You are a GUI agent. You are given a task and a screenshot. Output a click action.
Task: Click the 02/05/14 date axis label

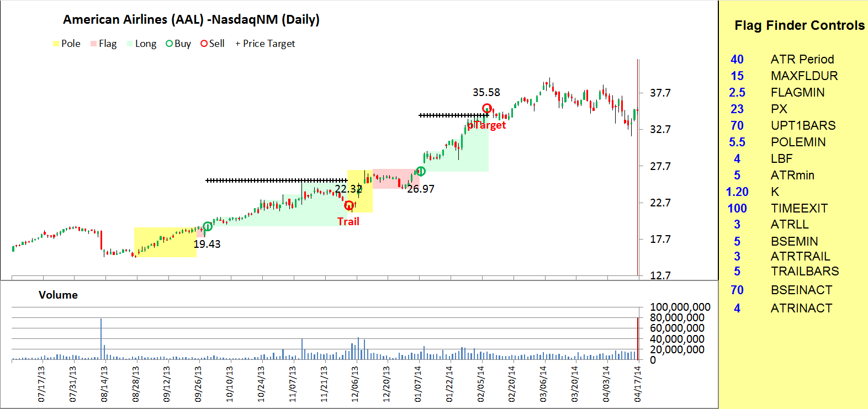[481, 384]
